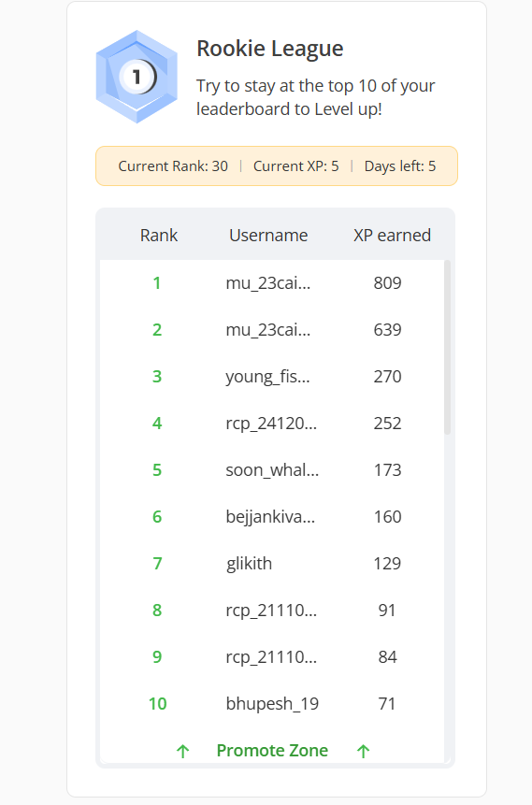This screenshot has width=532, height=805.
Task: Click the left Promote Zone up arrow
Action: point(183,752)
